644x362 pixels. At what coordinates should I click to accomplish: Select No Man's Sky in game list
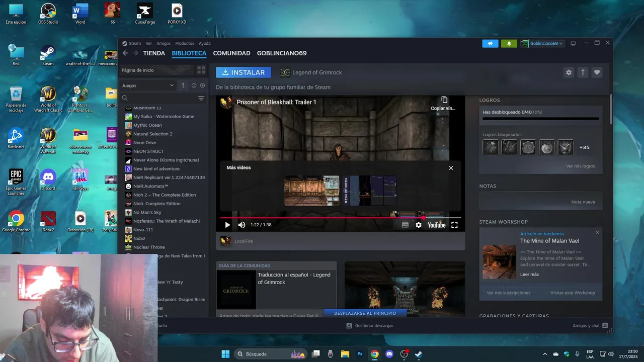(147, 212)
